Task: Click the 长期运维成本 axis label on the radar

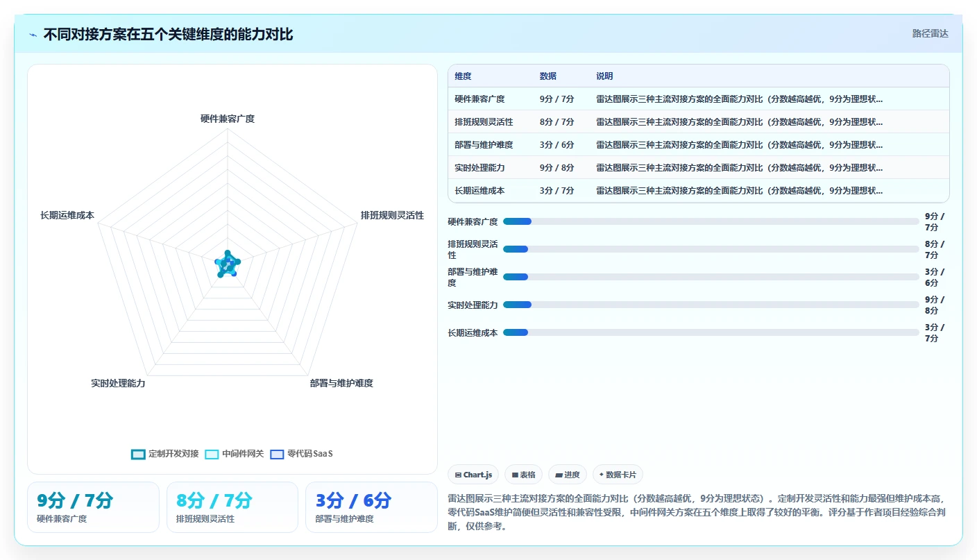Action: pos(67,216)
